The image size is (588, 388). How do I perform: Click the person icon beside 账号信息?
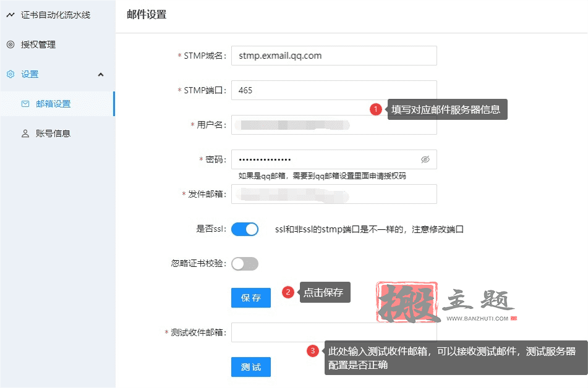click(x=25, y=133)
